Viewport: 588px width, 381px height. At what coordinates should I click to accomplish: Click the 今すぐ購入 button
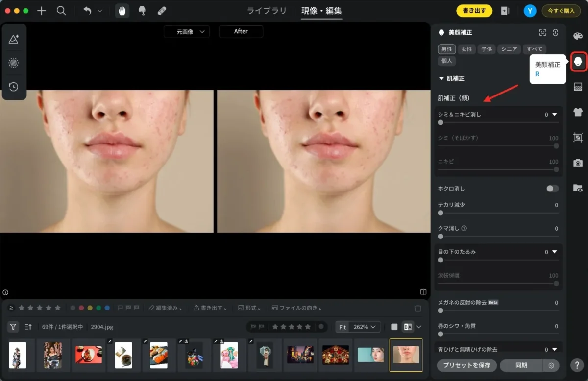(x=561, y=11)
